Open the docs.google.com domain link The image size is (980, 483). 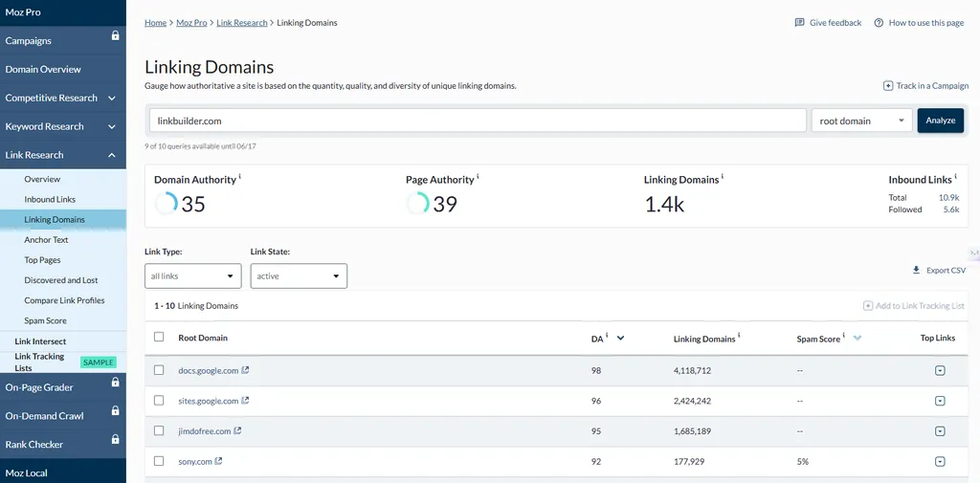pyautogui.click(x=208, y=370)
